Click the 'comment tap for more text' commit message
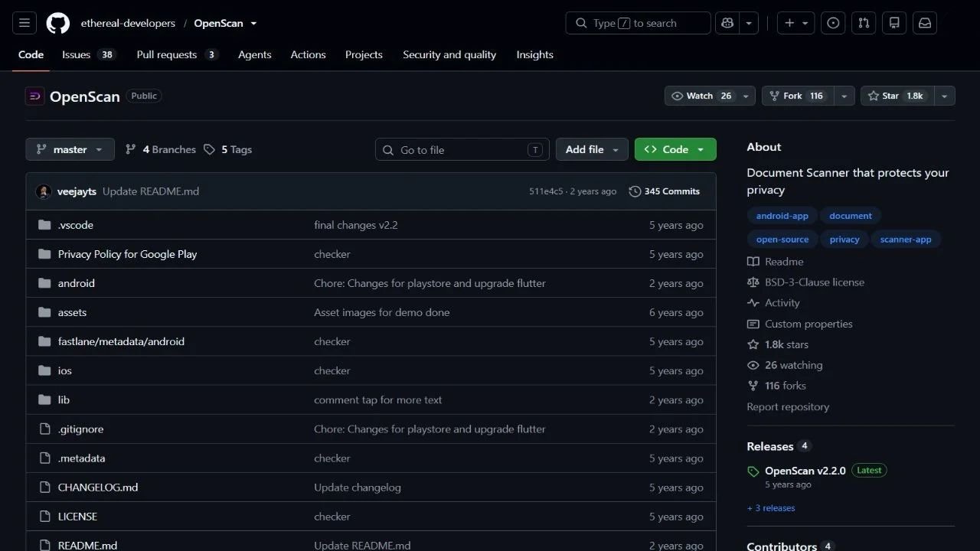The width and height of the screenshot is (980, 551). coord(378,399)
